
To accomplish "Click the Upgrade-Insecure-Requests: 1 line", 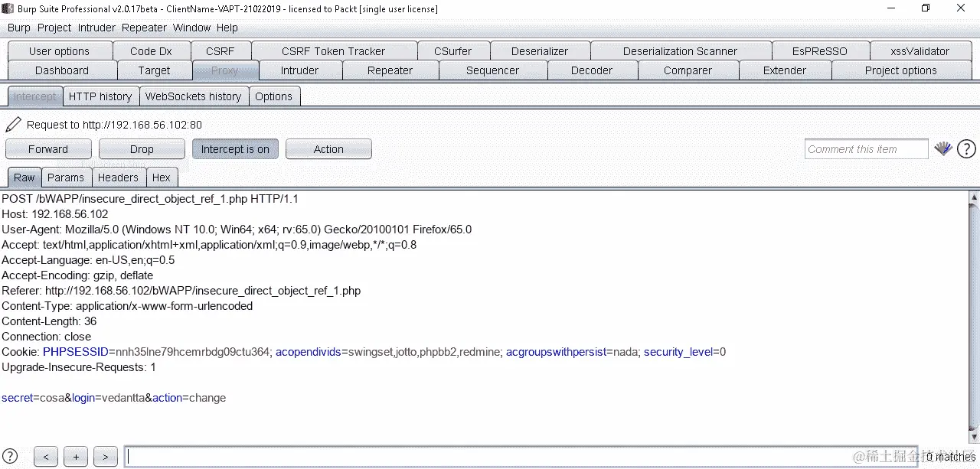I will (x=79, y=367).
